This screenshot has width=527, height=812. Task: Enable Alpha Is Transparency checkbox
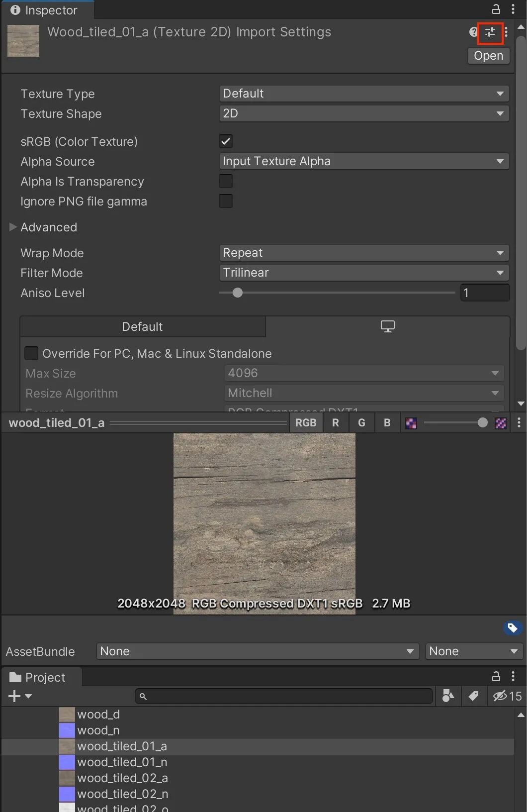coord(226,182)
